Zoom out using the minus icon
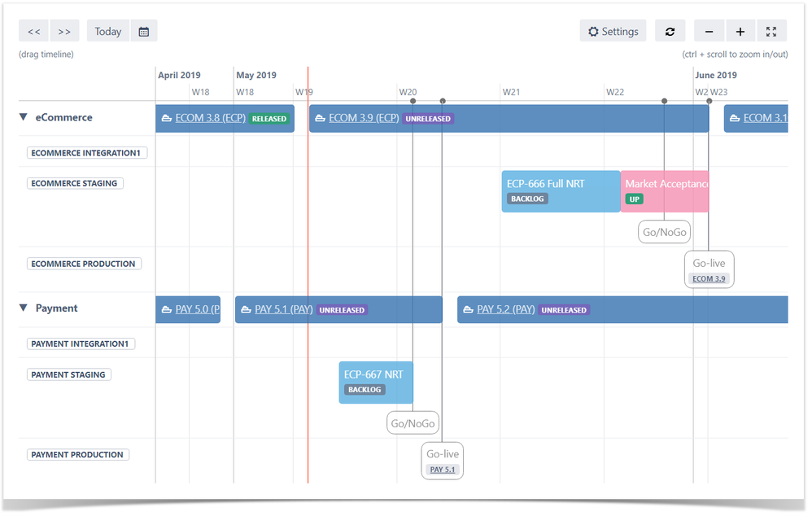Image resolution: width=812 pixels, height=516 pixels. [x=709, y=31]
